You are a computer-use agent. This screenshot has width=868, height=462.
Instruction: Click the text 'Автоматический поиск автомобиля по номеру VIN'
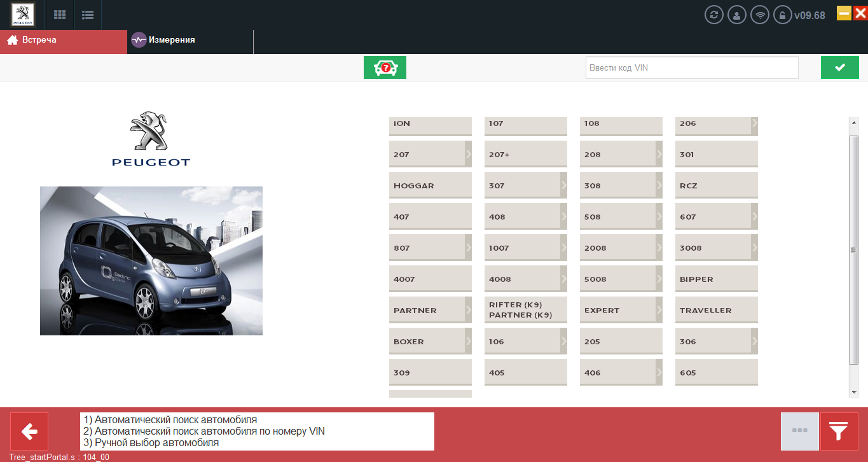210,431
